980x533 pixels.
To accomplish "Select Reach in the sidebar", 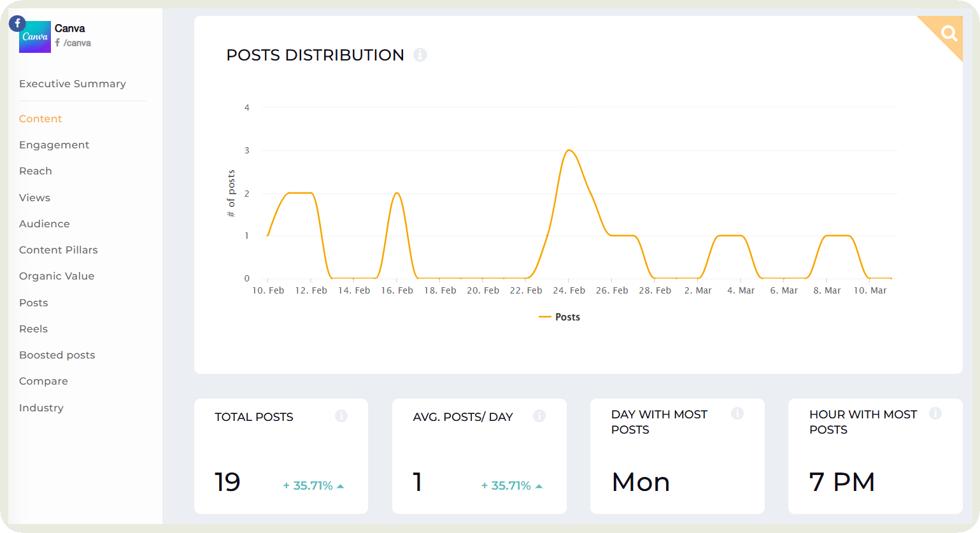I will point(35,171).
